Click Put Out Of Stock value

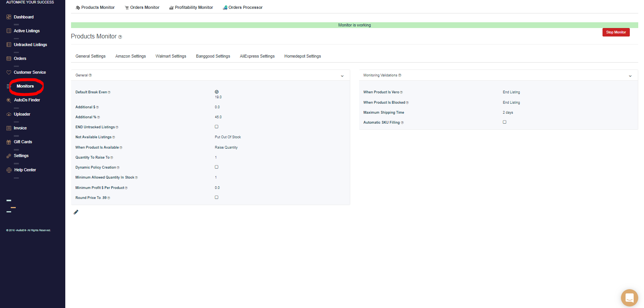228,137
